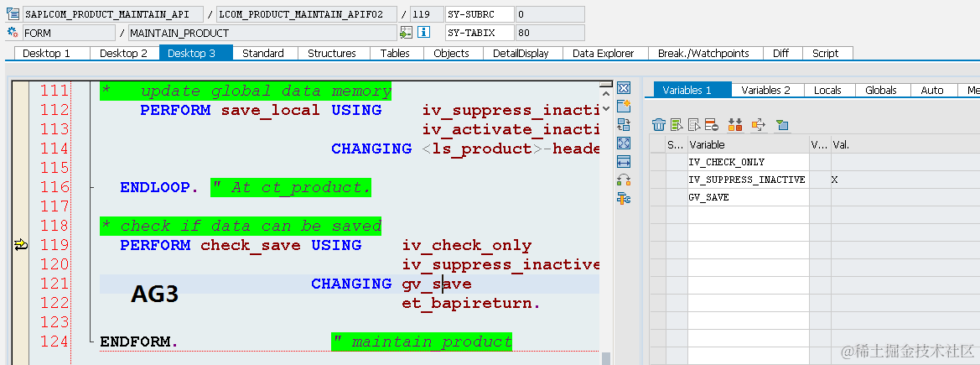Collapse the ENDFORM block marker at line 124

pyautogui.click(x=92, y=342)
